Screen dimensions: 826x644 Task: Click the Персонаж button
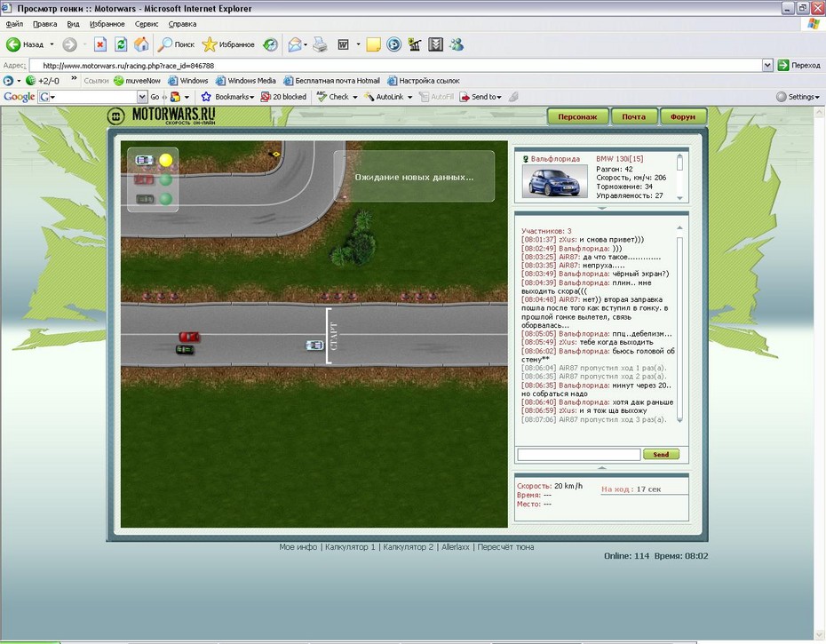tap(577, 116)
